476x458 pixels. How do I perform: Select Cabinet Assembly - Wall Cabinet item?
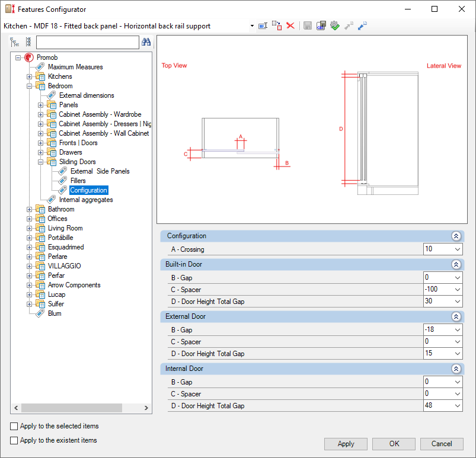(104, 133)
